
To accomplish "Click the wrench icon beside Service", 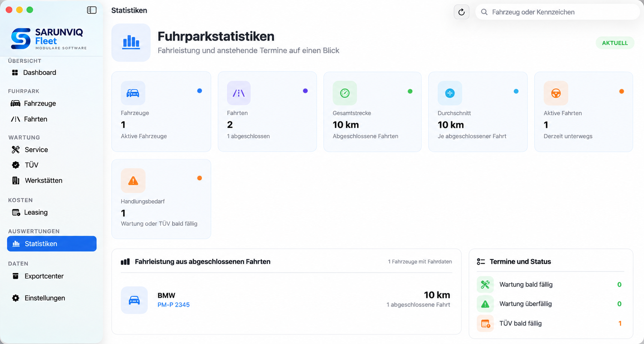I will [15, 149].
